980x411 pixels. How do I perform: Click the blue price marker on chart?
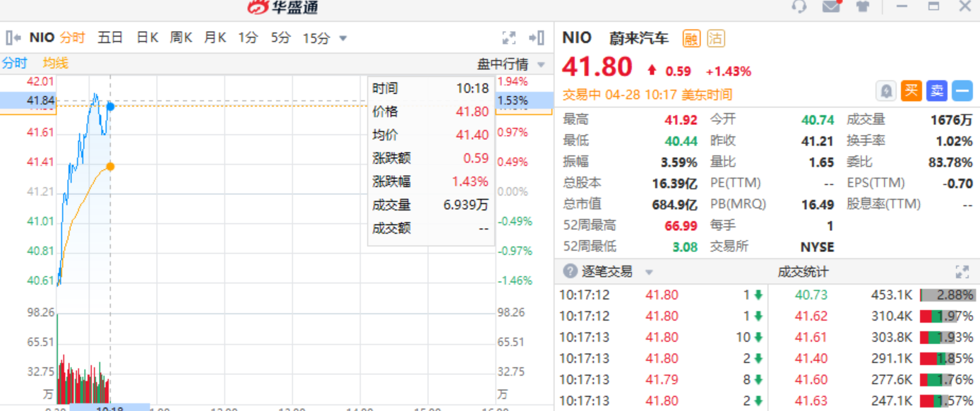(x=110, y=107)
